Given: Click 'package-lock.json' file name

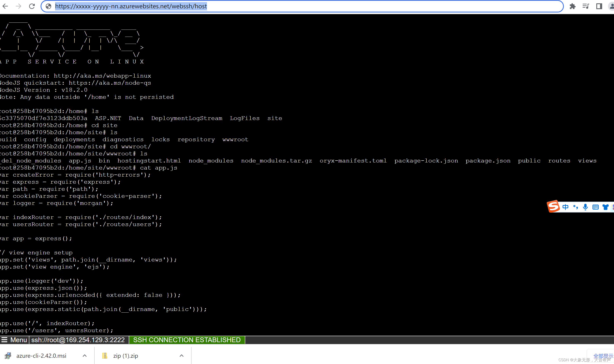Looking at the screenshot, I should 426,161.
